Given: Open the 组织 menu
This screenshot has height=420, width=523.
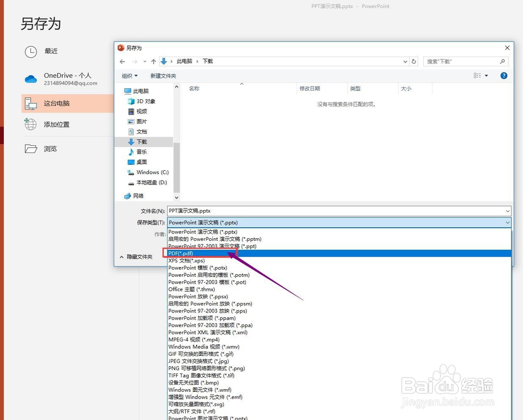Looking at the screenshot, I should pos(130,76).
